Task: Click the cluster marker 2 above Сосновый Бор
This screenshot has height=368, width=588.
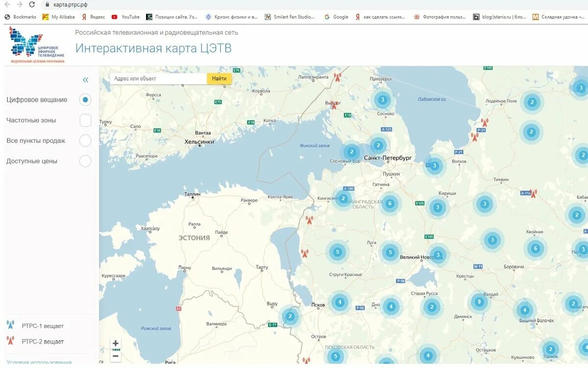Action: click(x=351, y=152)
